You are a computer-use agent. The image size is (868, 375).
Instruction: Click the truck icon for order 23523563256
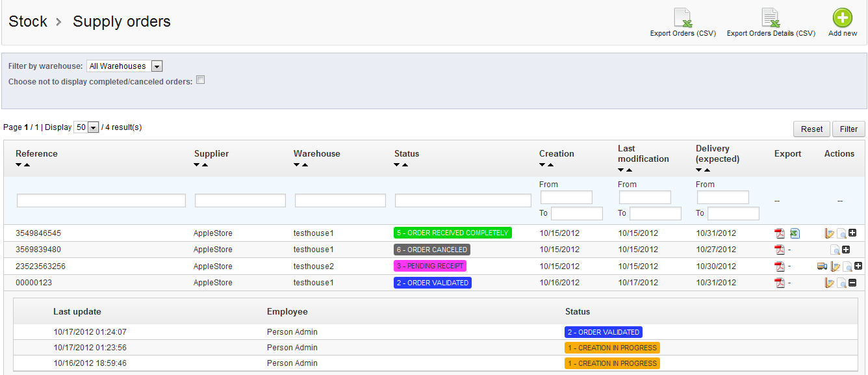[x=822, y=266]
